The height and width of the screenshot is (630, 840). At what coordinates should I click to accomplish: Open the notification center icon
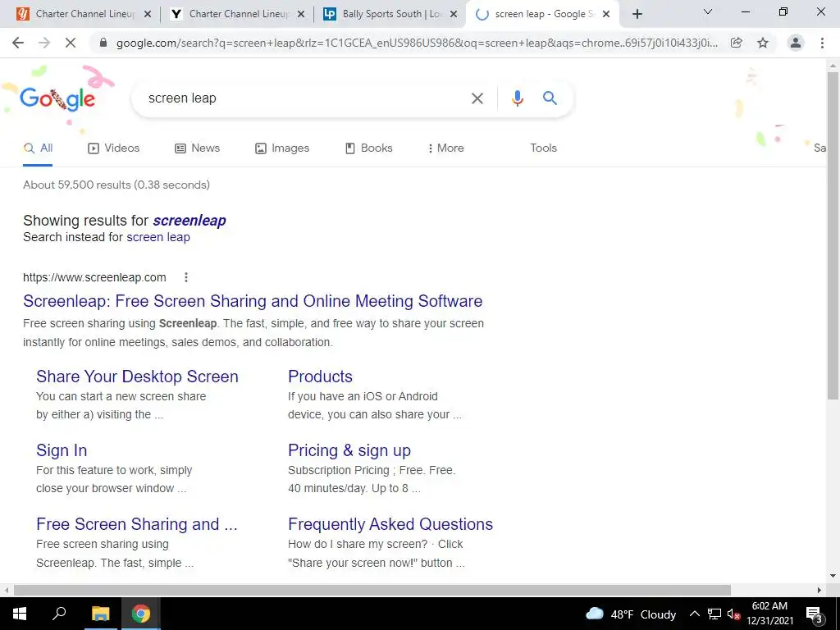815,614
